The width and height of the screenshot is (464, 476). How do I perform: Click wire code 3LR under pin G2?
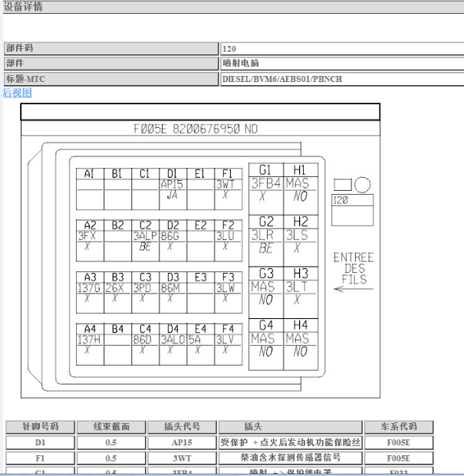(262, 235)
